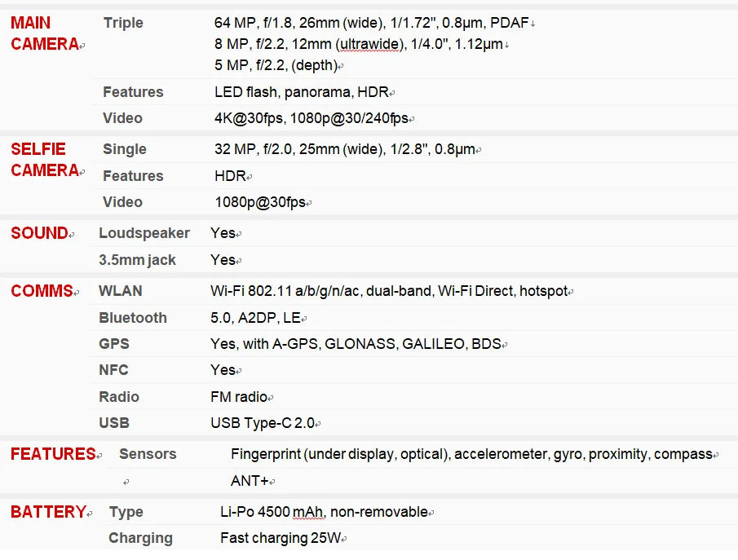This screenshot has width=738, height=560.
Task: Click the Fast charging 25W text
Action: click(x=281, y=538)
